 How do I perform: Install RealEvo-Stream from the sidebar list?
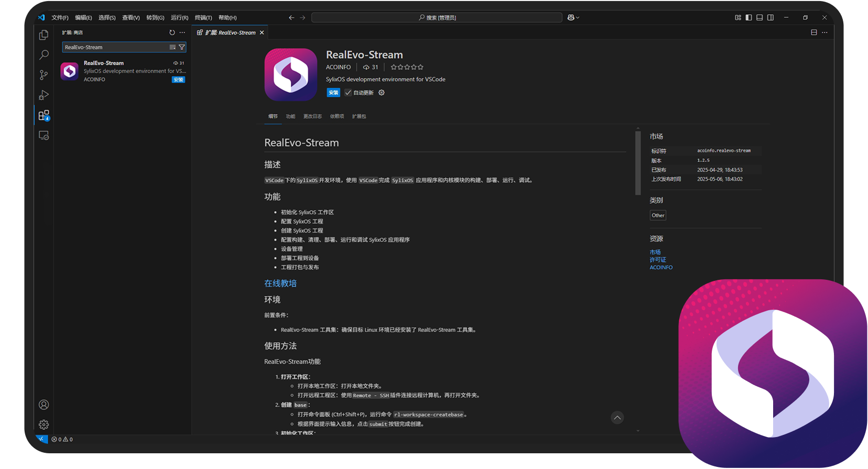click(x=178, y=80)
